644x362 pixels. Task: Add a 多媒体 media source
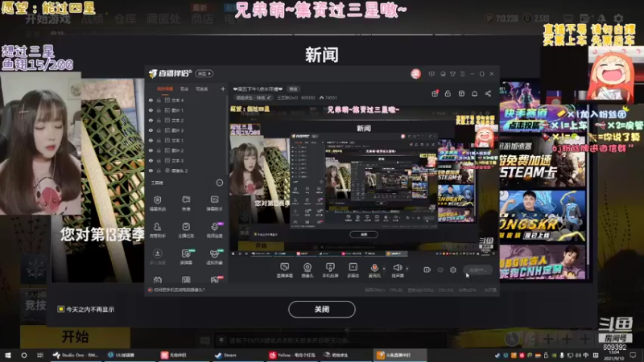353,270
